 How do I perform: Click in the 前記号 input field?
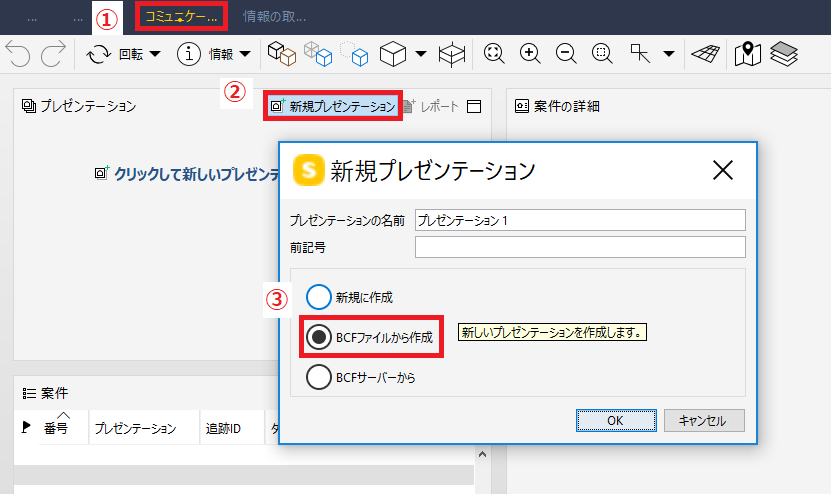point(580,247)
